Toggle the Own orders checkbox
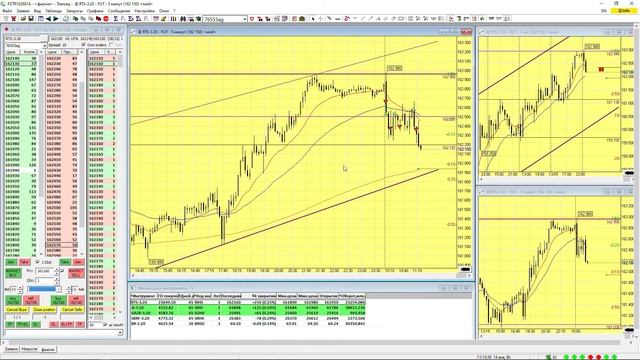Viewport: 640px width, 360px height. click(x=83, y=45)
